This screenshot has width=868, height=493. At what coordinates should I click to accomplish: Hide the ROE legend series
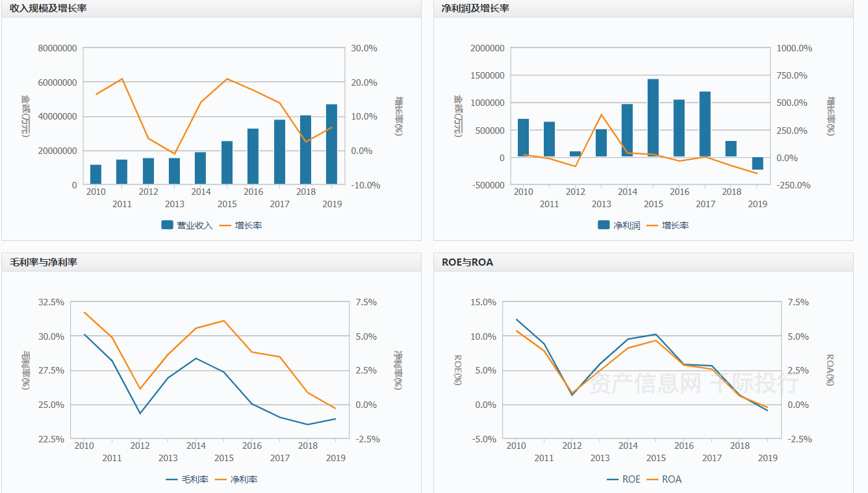[624, 479]
